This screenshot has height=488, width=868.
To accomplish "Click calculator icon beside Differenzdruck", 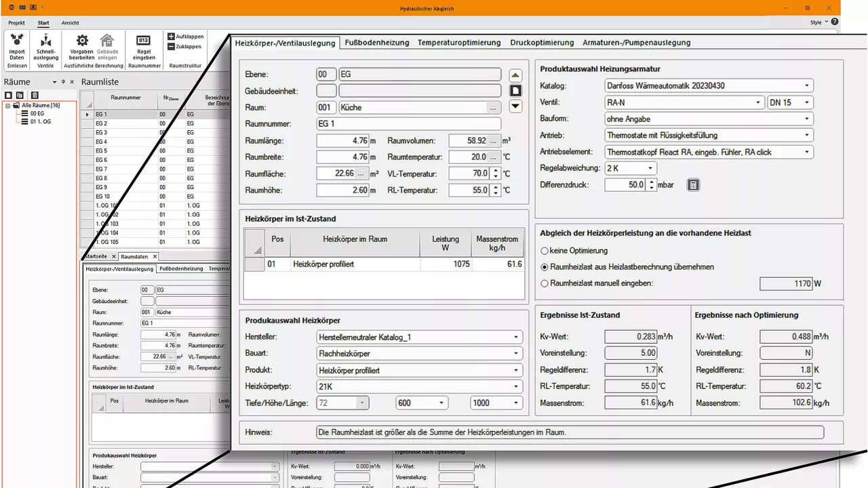I will [x=692, y=184].
